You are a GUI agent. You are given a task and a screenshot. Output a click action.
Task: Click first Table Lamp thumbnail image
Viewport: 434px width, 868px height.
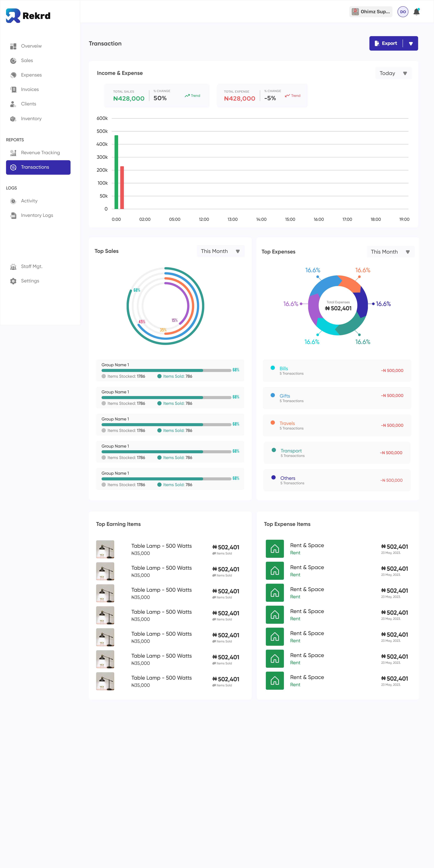pyautogui.click(x=105, y=549)
